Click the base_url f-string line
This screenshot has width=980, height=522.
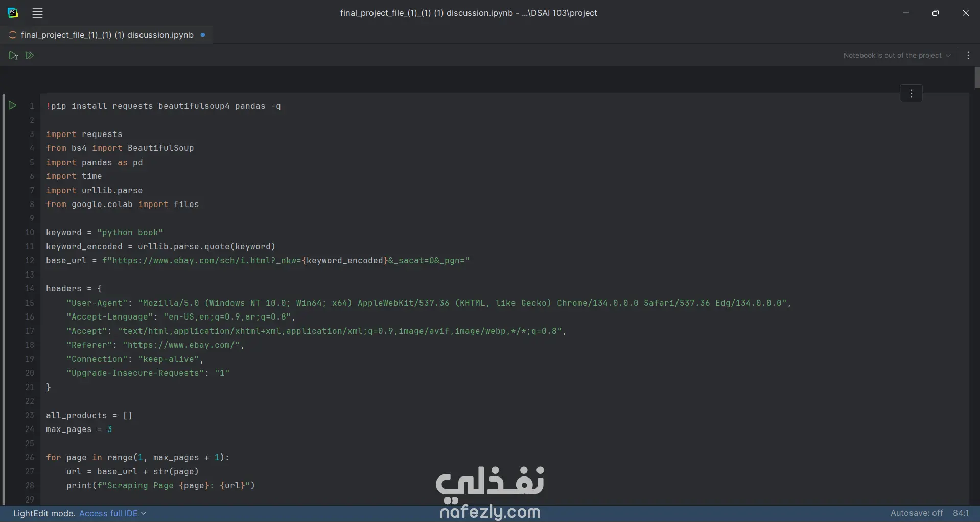tap(258, 261)
